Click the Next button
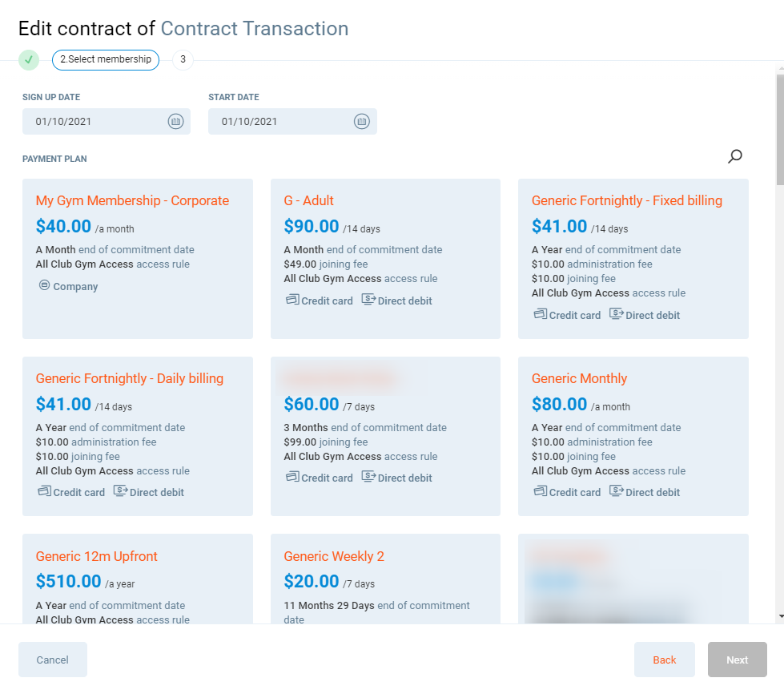 tap(737, 660)
